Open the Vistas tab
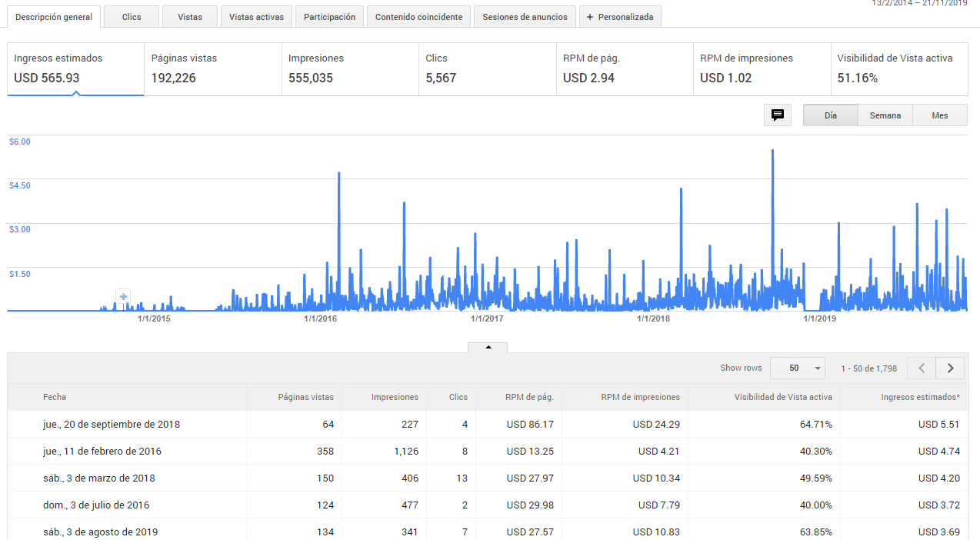Viewport: 980px width, 540px height. click(190, 17)
